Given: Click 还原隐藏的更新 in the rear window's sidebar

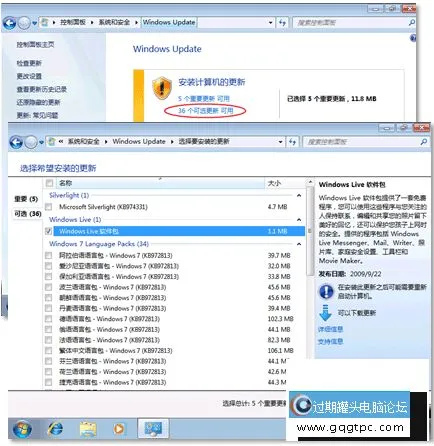Looking at the screenshot, I should tap(38, 102).
